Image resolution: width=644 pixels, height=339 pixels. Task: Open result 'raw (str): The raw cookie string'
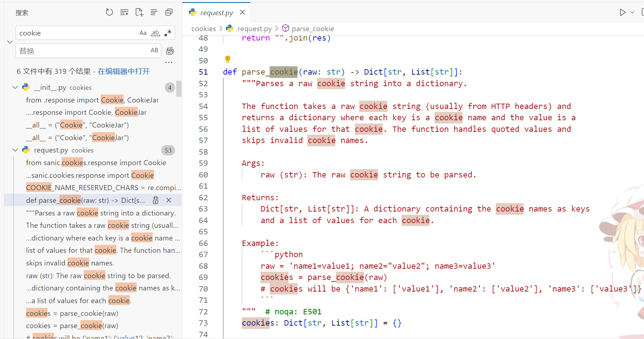click(98, 276)
